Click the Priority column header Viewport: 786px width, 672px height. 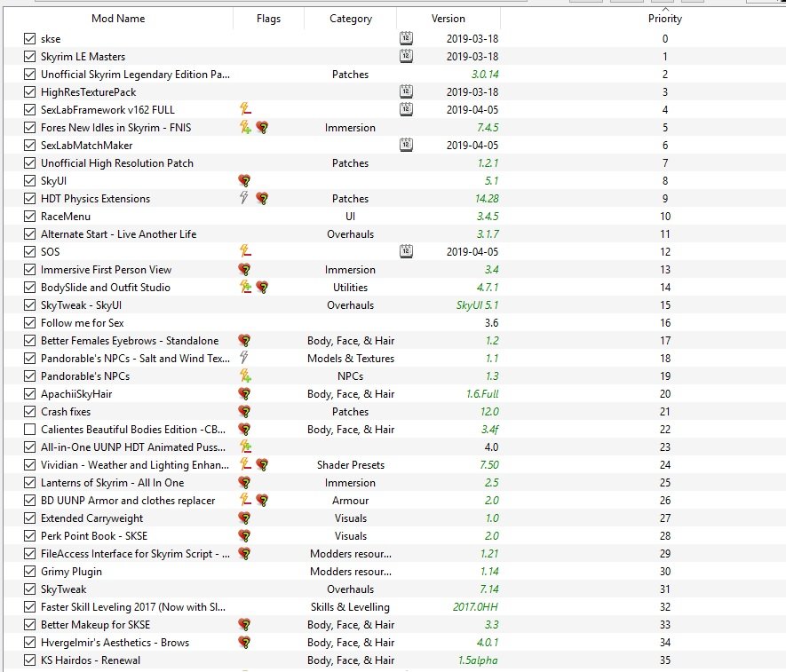point(664,19)
